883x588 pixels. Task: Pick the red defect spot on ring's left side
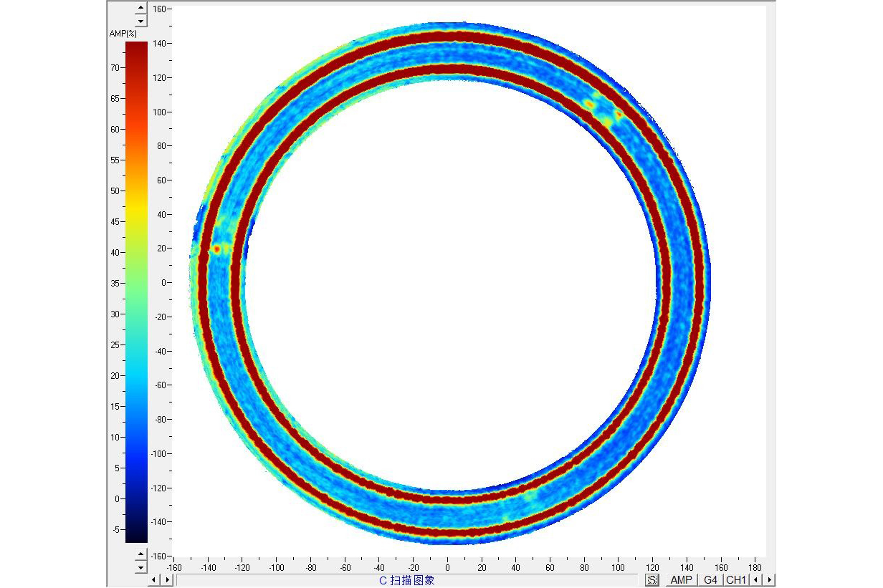[x=216, y=249]
